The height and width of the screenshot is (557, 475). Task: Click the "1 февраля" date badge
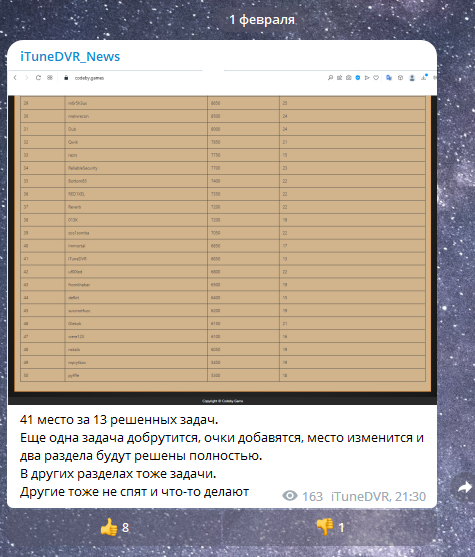(x=262, y=20)
